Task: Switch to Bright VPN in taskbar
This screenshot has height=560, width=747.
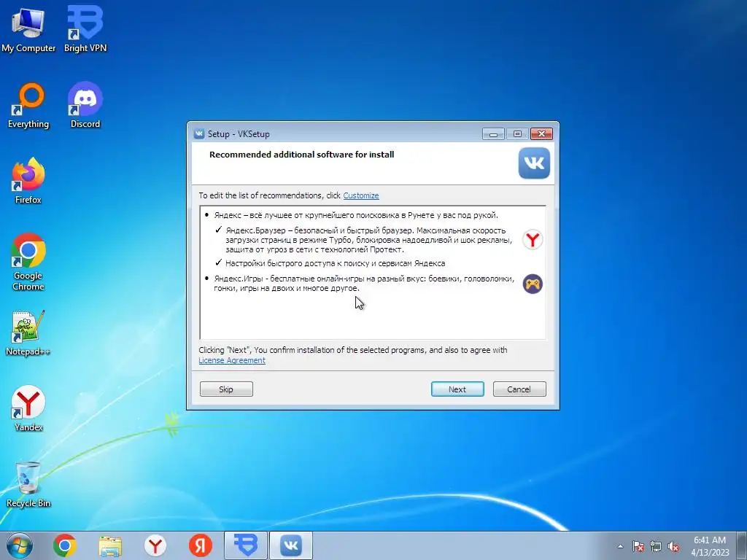Action: [x=246, y=545]
